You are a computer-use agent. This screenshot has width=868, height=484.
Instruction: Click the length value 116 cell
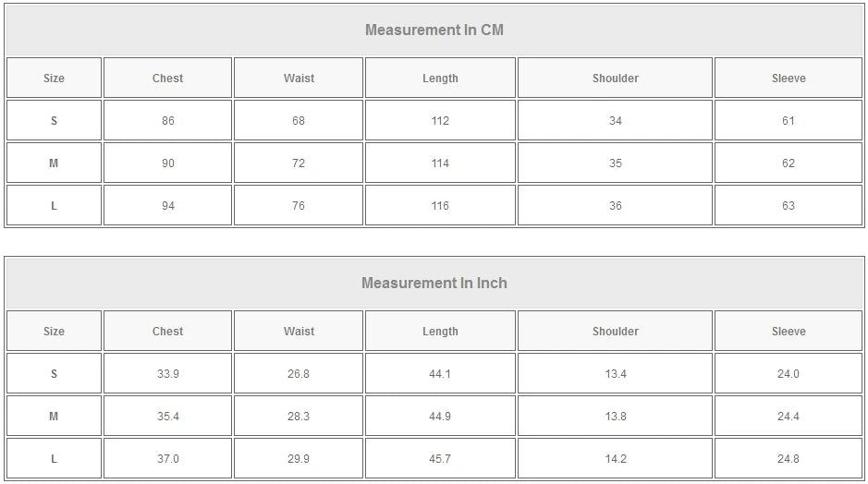click(x=440, y=206)
